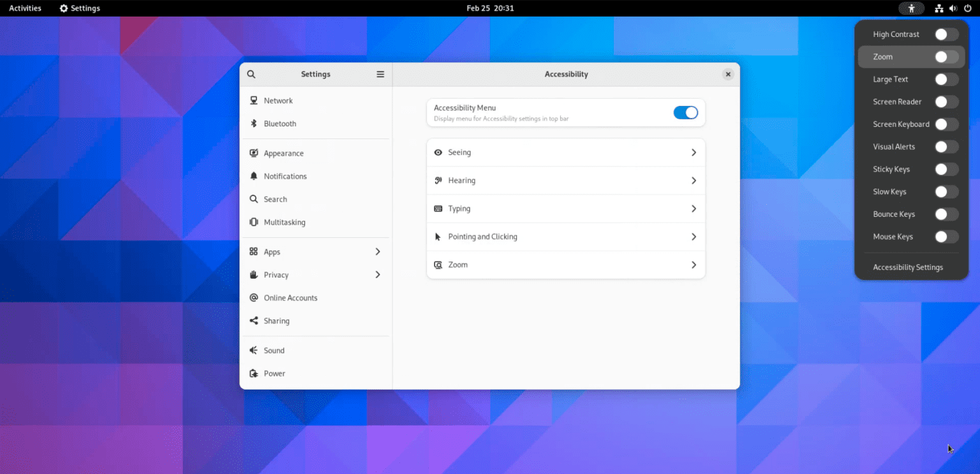Viewport: 980px width, 474px height.
Task: Open the hamburger menu in Settings header
Action: pos(380,74)
